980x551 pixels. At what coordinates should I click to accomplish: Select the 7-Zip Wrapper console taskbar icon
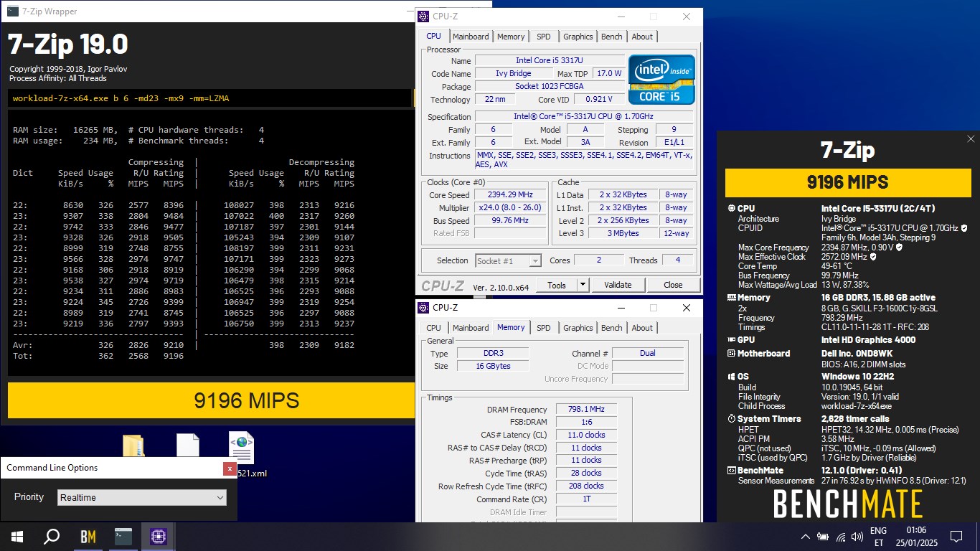point(123,536)
